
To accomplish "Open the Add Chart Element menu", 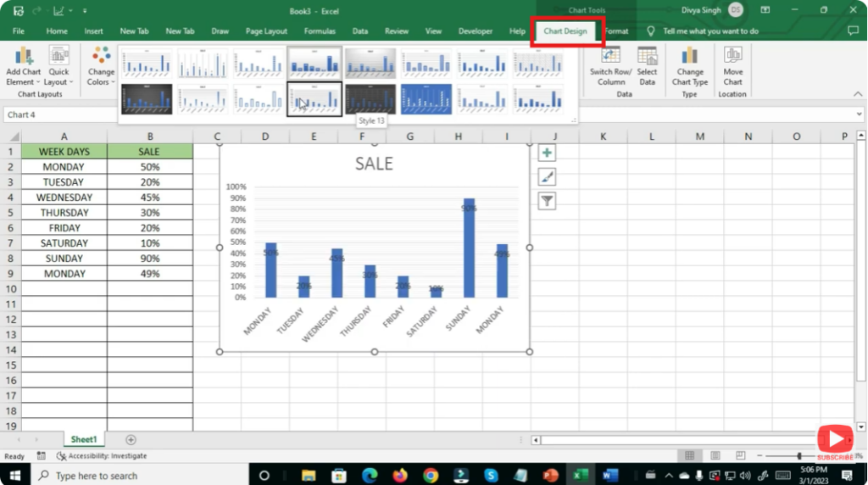I will [x=23, y=66].
